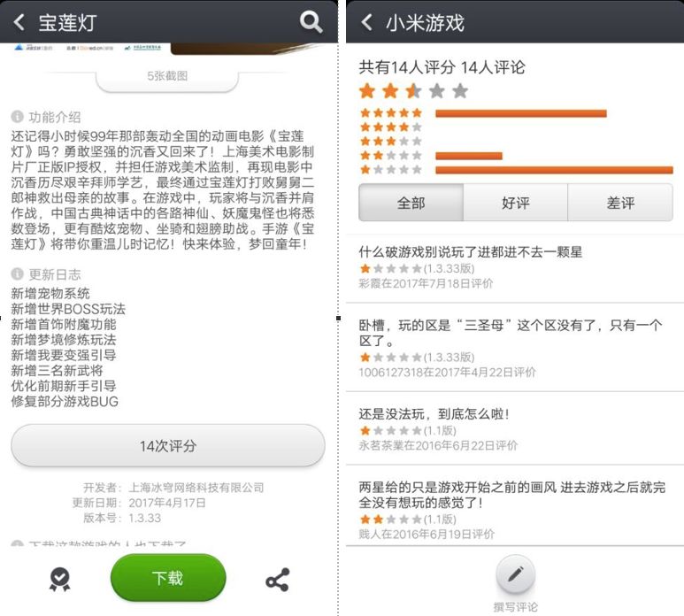
Task: Open the 14次评分 ratings button
Action: tap(168, 445)
